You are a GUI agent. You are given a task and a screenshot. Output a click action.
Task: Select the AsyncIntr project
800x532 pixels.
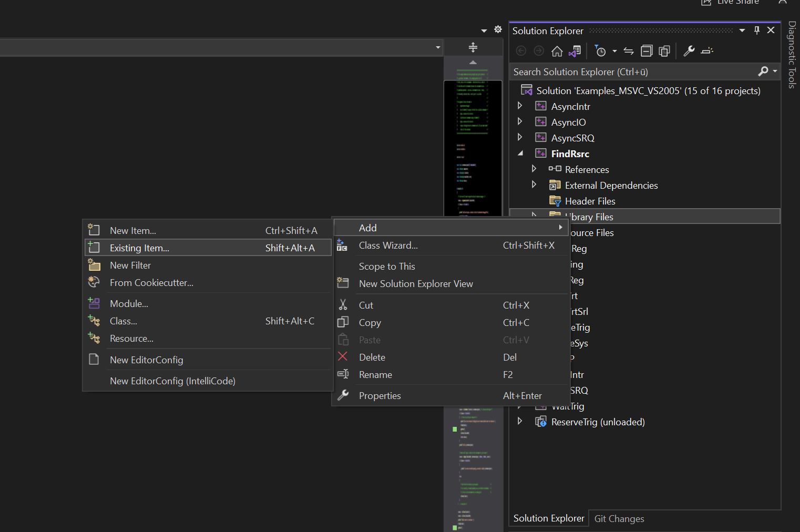point(570,106)
